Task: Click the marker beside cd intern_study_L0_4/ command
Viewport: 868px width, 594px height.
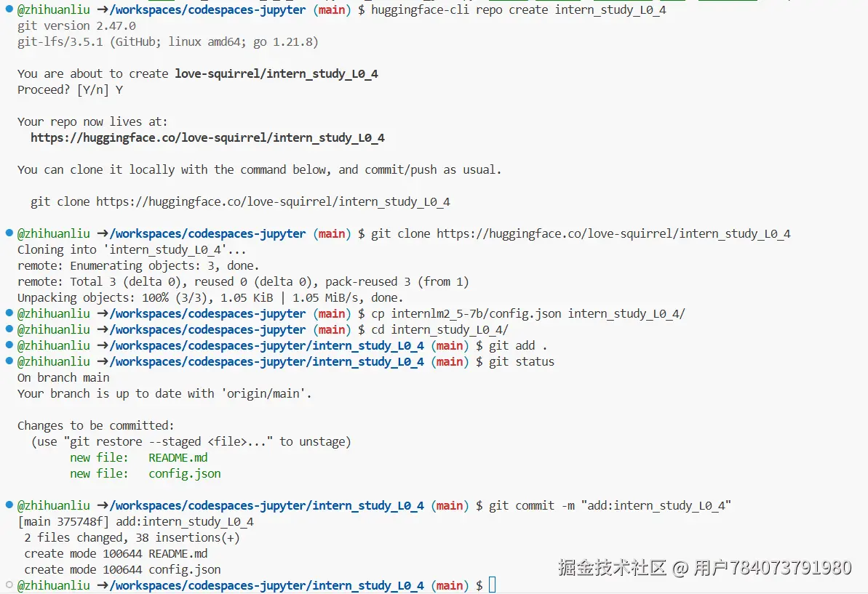Action: pos(9,329)
